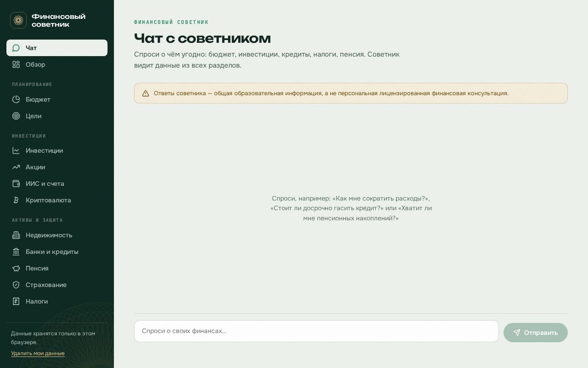
Task: Click the target icon beside Цели
Action: click(x=16, y=116)
